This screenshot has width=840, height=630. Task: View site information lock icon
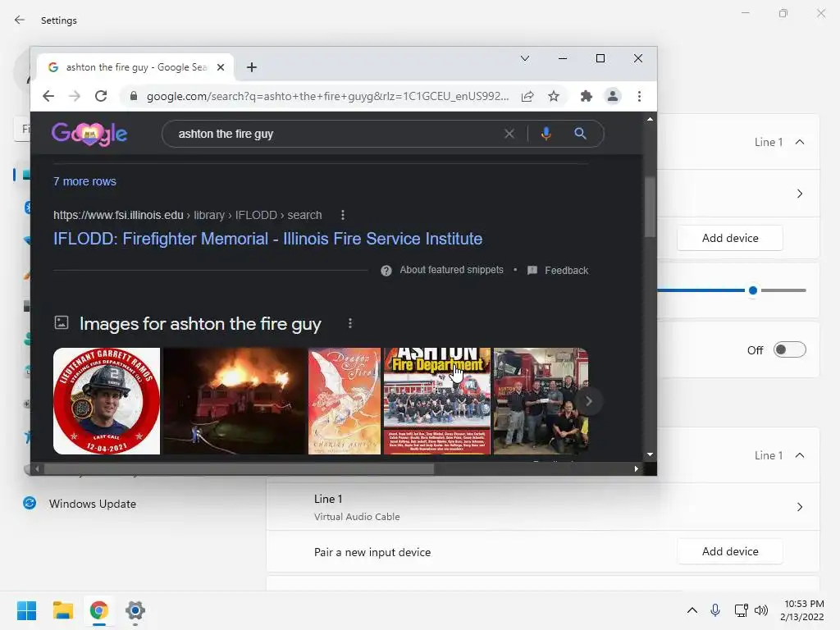coord(134,97)
